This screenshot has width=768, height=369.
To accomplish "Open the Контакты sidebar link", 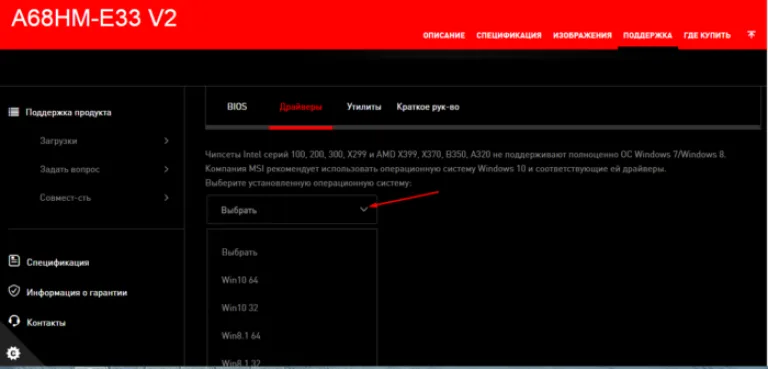I will [46, 323].
